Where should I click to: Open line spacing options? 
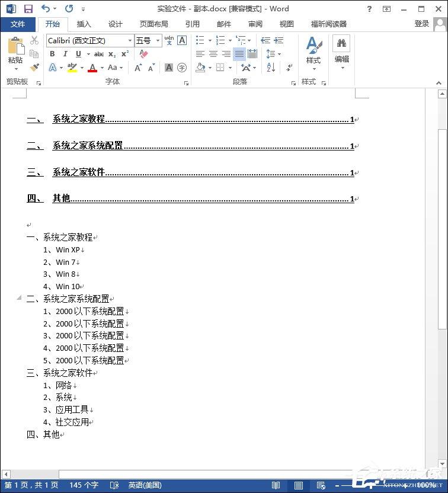[x=273, y=54]
